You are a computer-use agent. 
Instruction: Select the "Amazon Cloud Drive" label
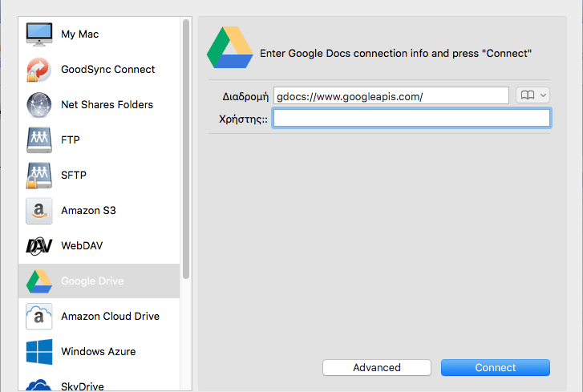(110, 317)
